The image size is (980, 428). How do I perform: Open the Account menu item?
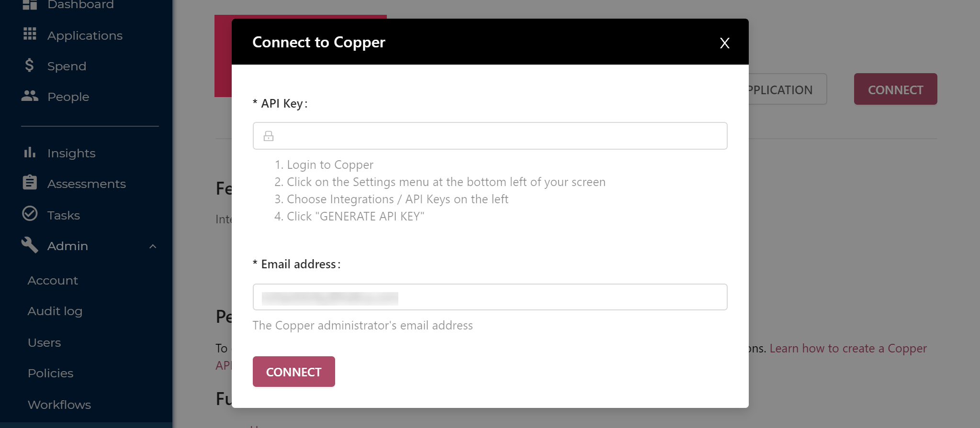click(x=53, y=281)
